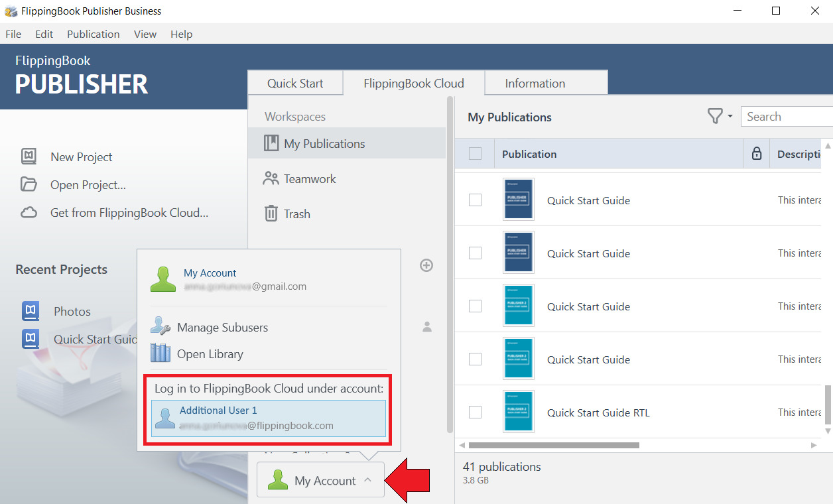Screen dimensions: 833x504
Task: Click the Open Project folder icon
Action: click(29, 184)
